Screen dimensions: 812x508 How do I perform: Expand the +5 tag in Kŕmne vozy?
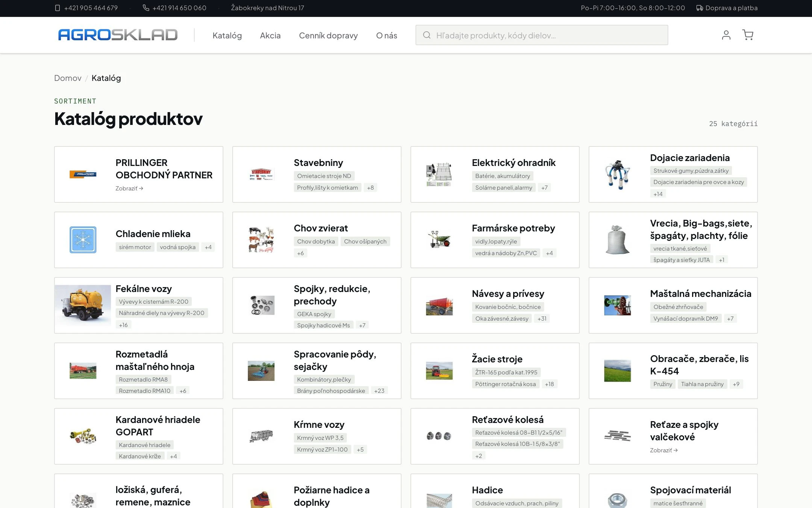point(360,449)
